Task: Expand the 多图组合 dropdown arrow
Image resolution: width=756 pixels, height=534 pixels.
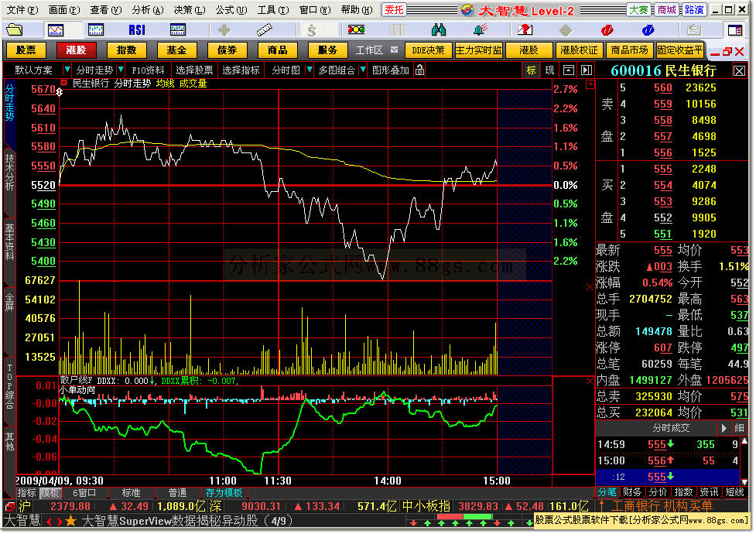Action: [x=363, y=70]
